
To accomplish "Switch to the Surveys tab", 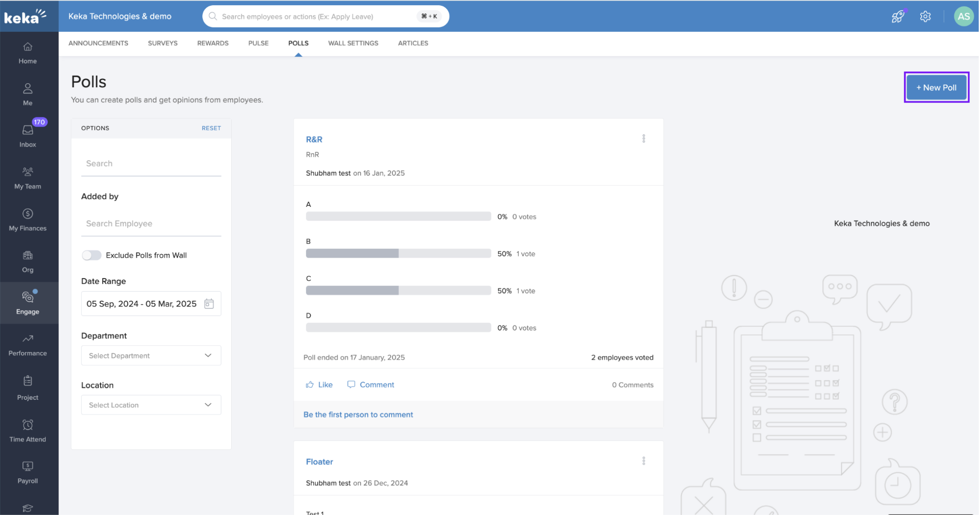I will point(163,43).
